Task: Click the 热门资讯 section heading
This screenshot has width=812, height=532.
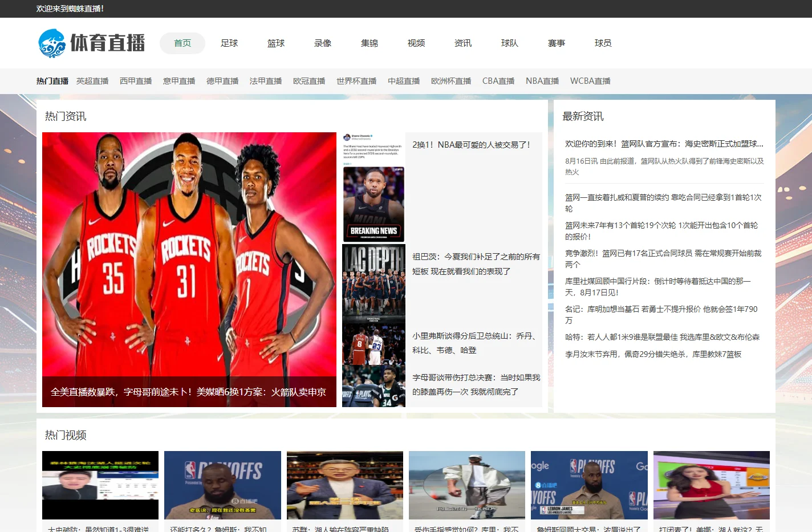Action: (x=66, y=116)
